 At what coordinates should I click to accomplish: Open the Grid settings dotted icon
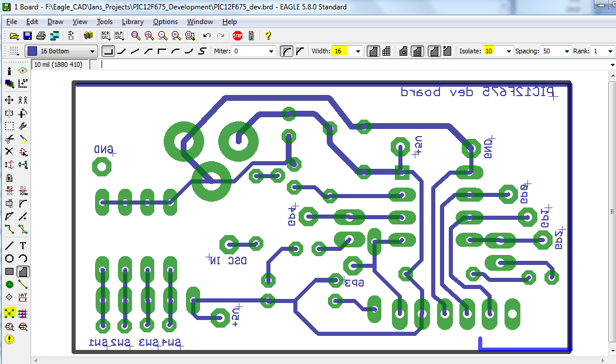tap(14, 51)
